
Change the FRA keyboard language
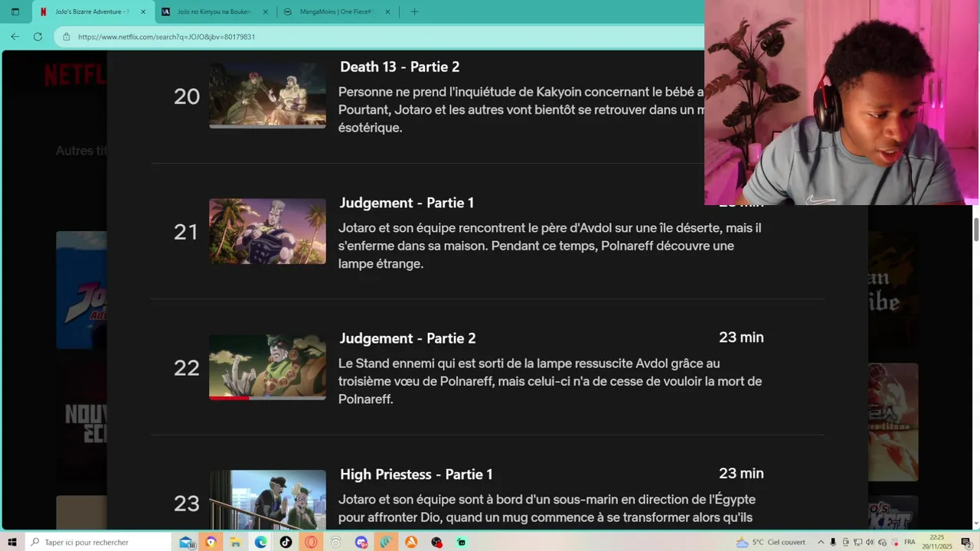click(910, 542)
